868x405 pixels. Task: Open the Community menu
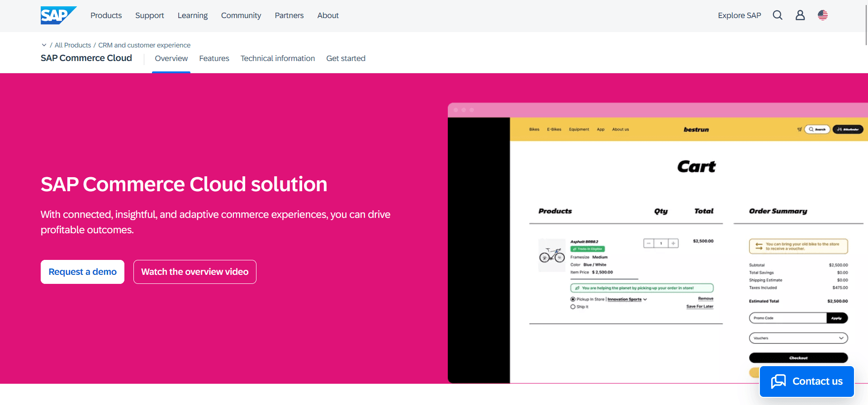pyautogui.click(x=241, y=15)
